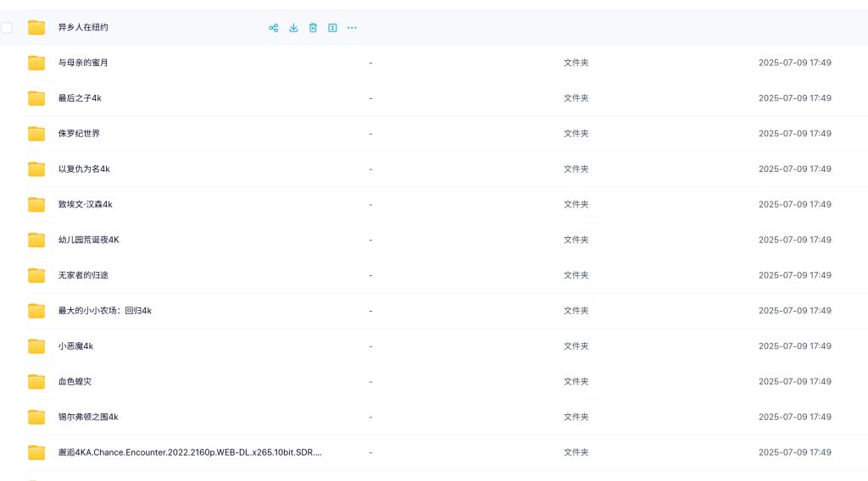Open the folder name 异乡人在纽约
The height and width of the screenshot is (481, 868).
coord(83,27)
